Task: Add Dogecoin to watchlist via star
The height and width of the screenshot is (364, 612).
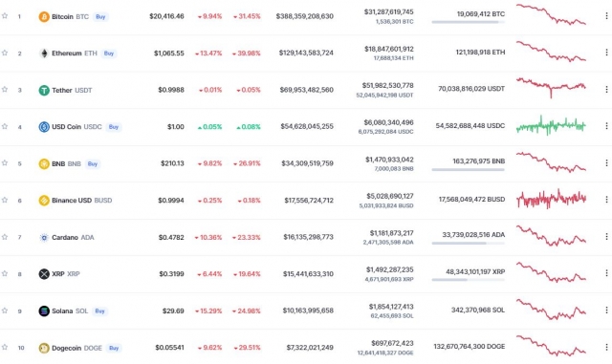Action: click(5, 347)
